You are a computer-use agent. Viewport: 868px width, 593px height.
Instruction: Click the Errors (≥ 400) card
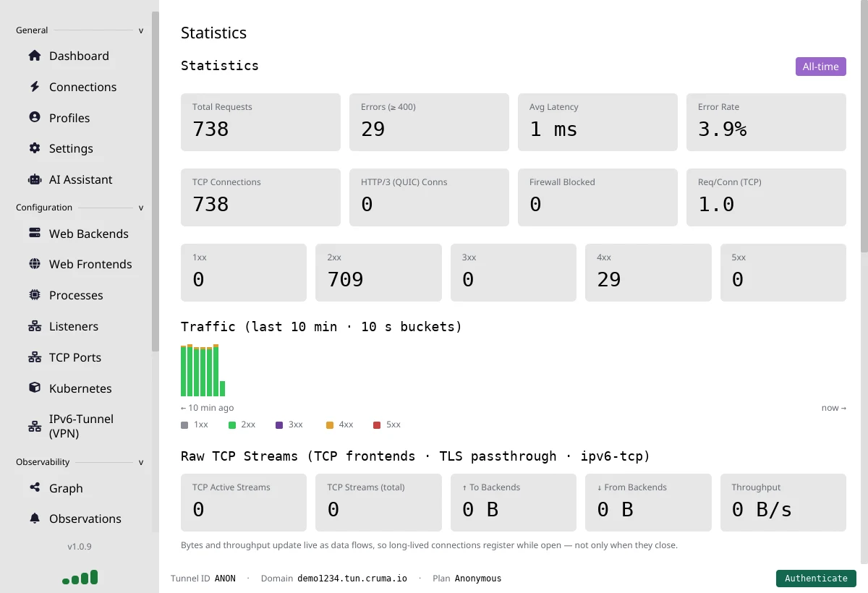tap(429, 122)
